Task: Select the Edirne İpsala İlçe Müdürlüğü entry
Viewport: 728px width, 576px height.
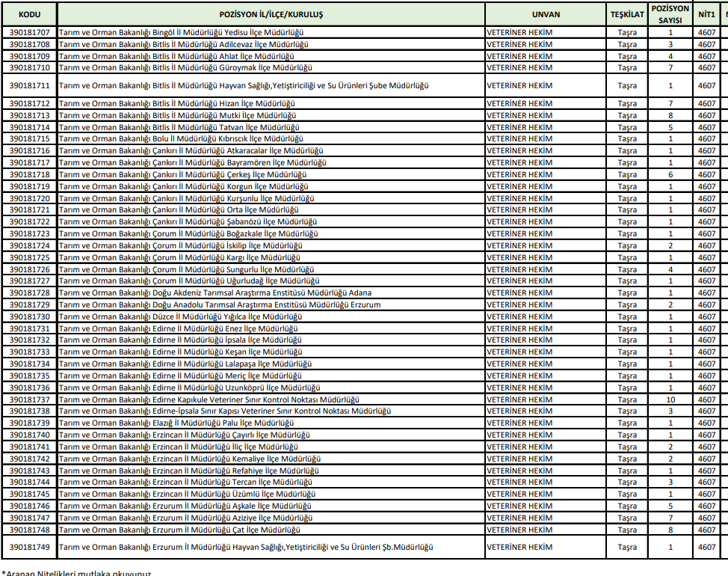Action: coord(180,340)
